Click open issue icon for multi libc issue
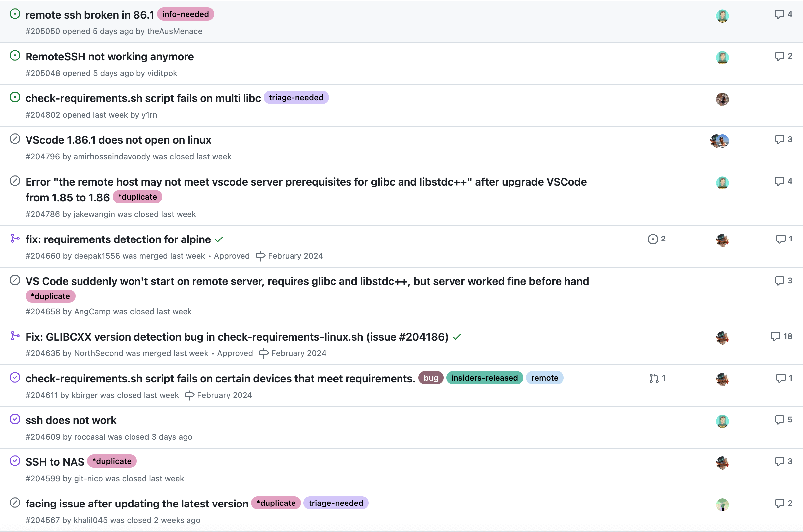Viewport: 803px width, 532px height. pos(15,97)
